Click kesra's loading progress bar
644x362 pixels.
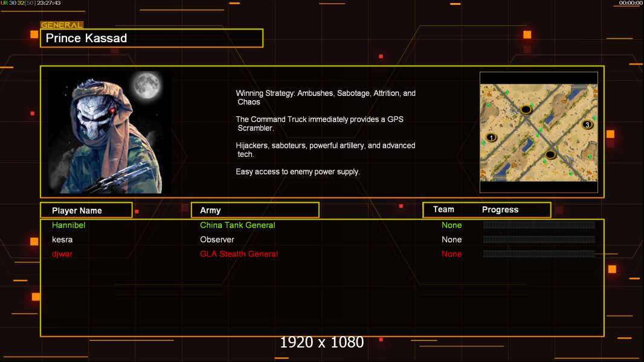point(539,240)
